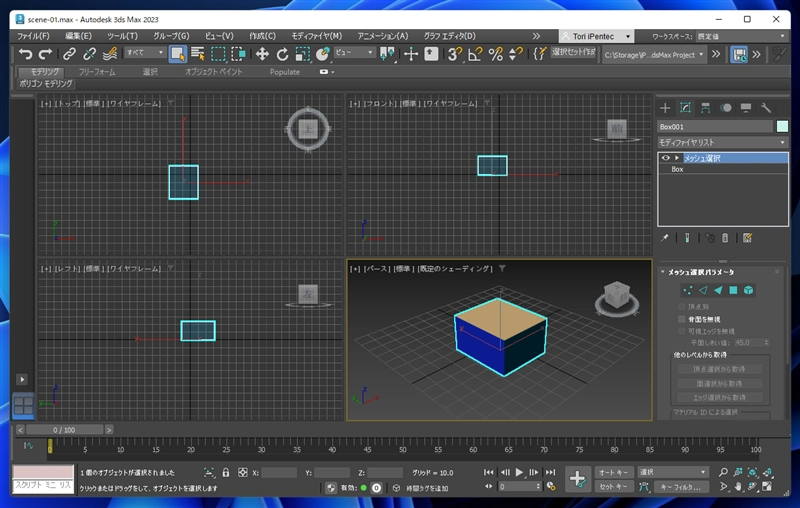Toggle the オートキー auto key mode

point(614,472)
